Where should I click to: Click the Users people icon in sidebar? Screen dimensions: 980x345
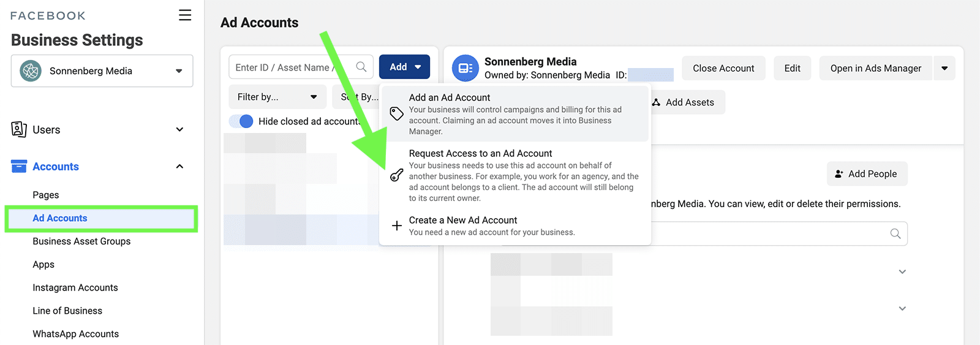click(x=19, y=129)
